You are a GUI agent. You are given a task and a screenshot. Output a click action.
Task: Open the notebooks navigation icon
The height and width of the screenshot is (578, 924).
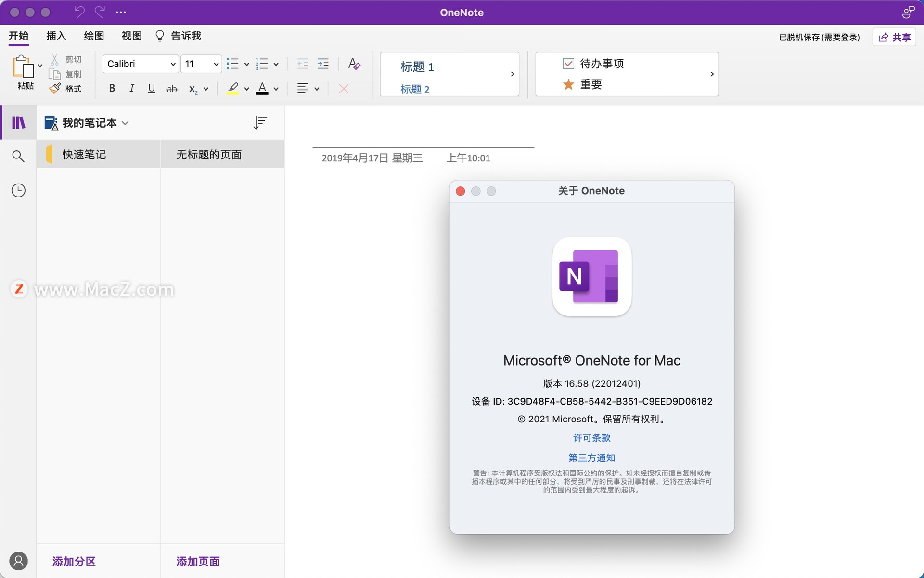click(x=18, y=122)
